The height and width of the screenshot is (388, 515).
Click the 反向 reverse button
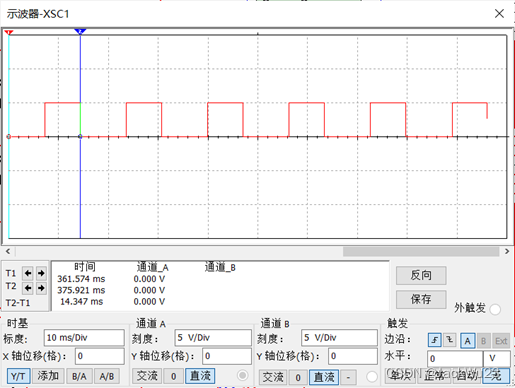click(x=421, y=275)
